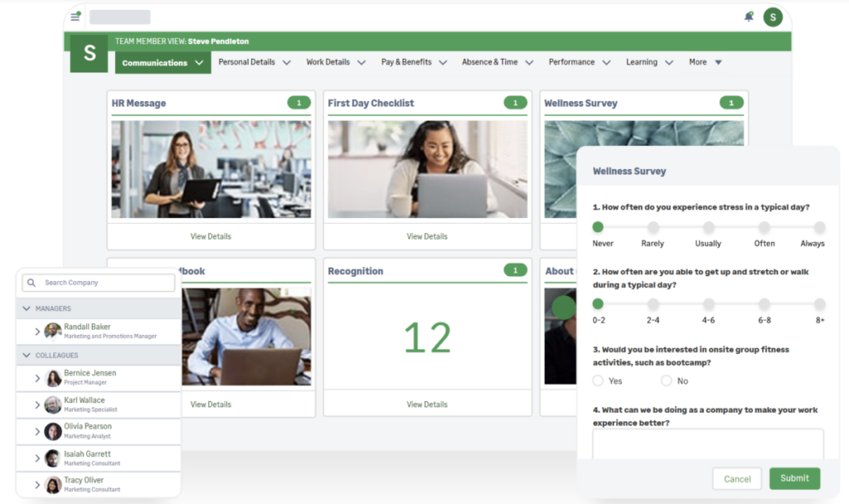Click the large S team member tile
Screen dimensions: 849x504
tap(89, 53)
